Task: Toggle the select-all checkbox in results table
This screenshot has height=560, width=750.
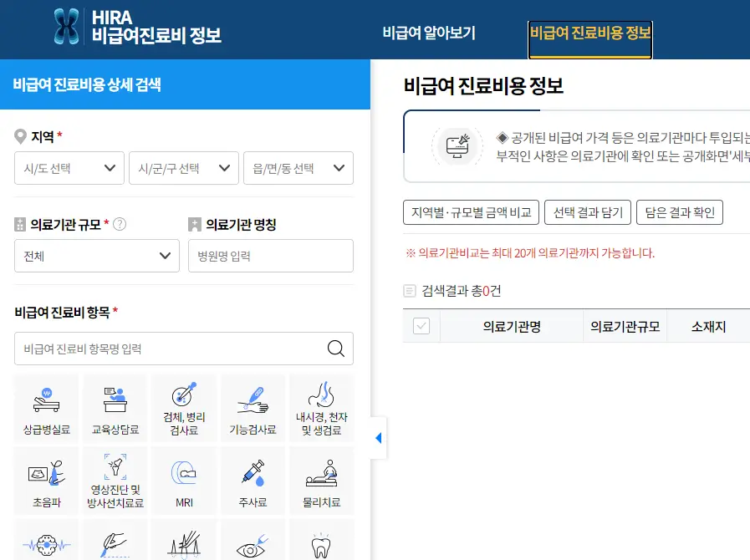Action: pyautogui.click(x=421, y=326)
